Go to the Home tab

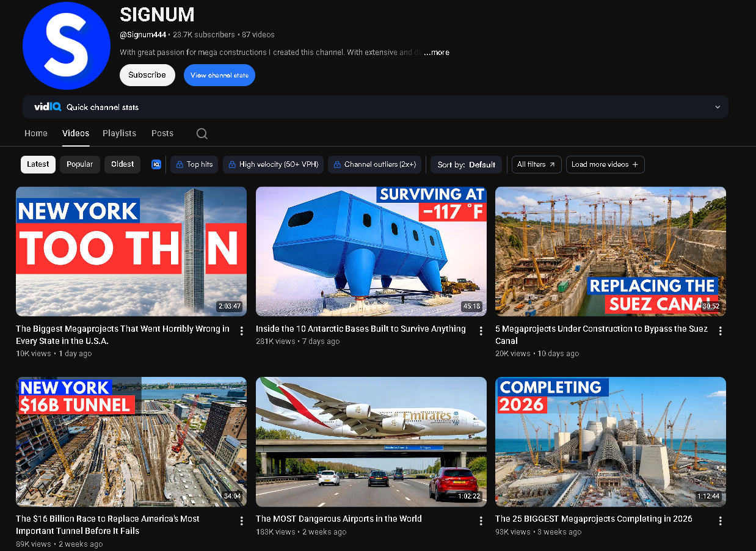pos(36,133)
